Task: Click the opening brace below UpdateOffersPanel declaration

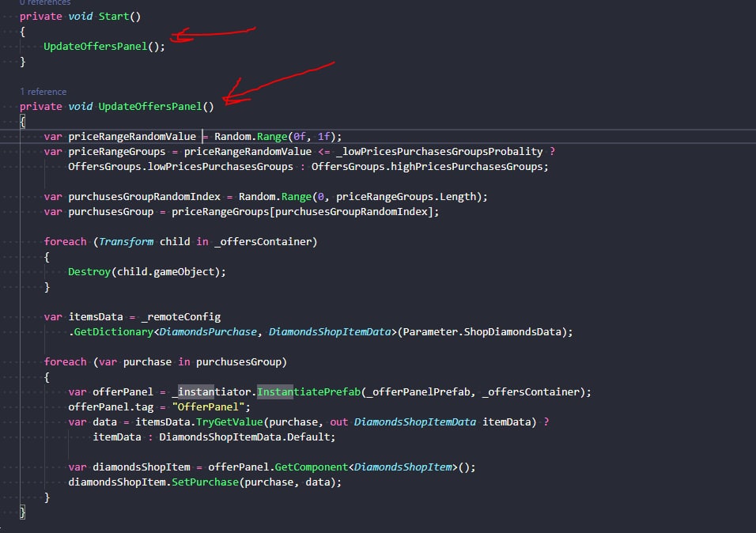Action: point(23,122)
